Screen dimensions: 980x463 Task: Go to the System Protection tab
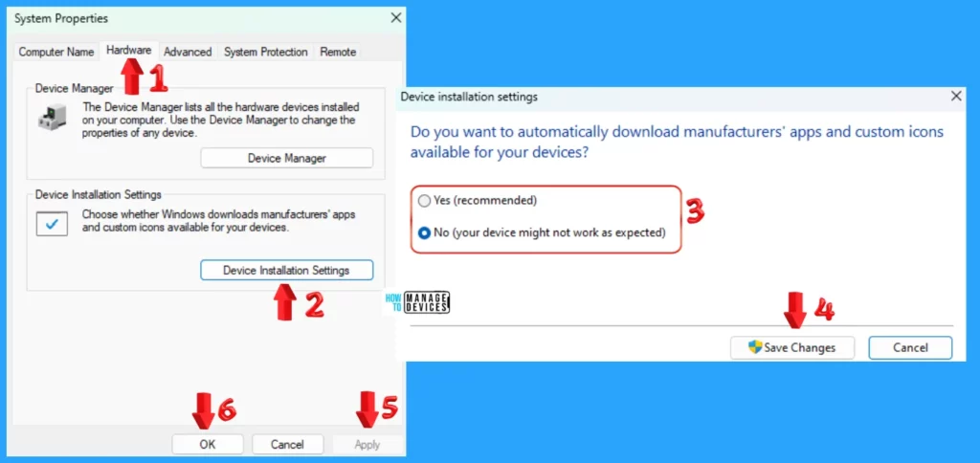266,52
